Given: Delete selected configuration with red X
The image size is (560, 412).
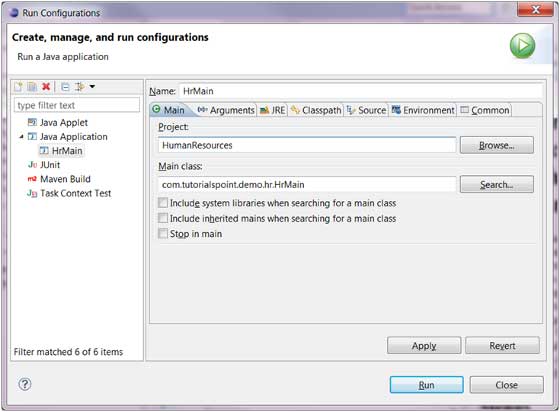Looking at the screenshot, I should tap(46, 87).
